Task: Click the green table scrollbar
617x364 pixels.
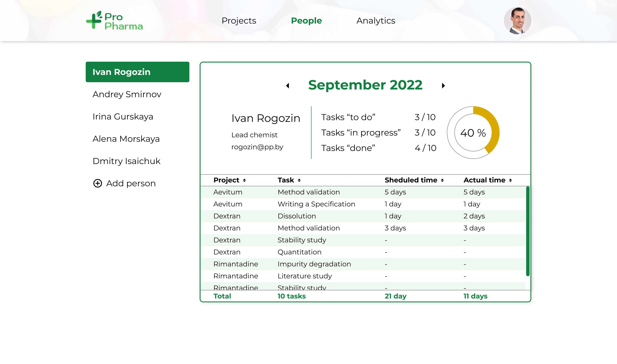Action: 528,231
